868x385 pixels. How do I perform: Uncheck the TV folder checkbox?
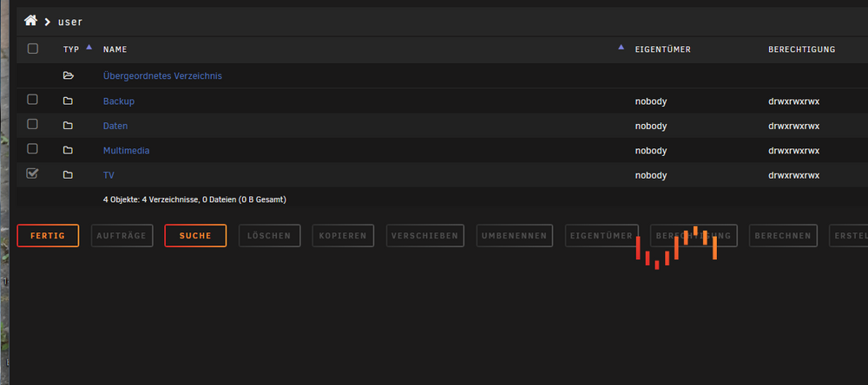pos(33,173)
